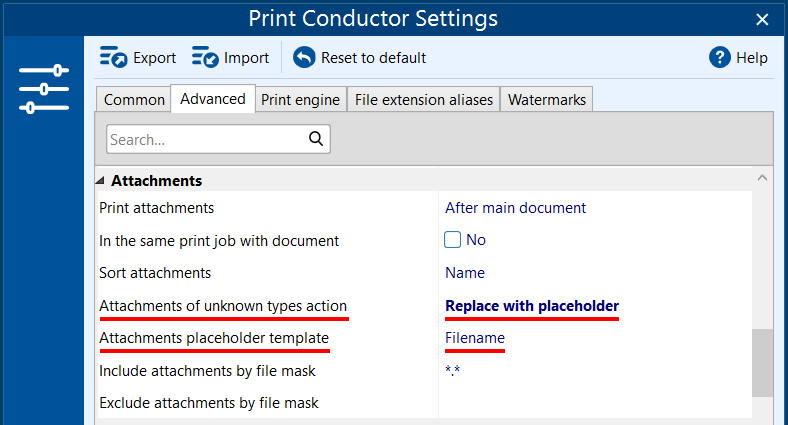Image resolution: width=788 pixels, height=425 pixels.
Task: Click the scroll up arrow in settings list
Action: tap(762, 178)
